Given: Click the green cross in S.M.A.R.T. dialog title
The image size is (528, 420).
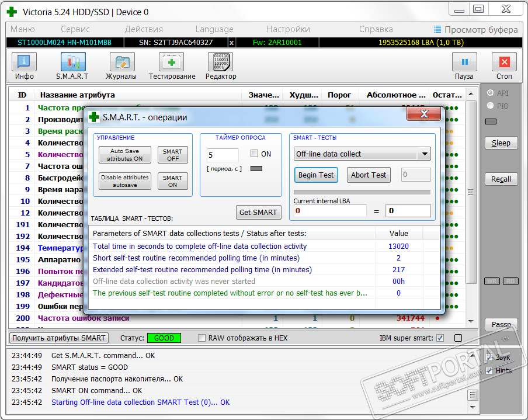Looking at the screenshot, I should tap(94, 117).
